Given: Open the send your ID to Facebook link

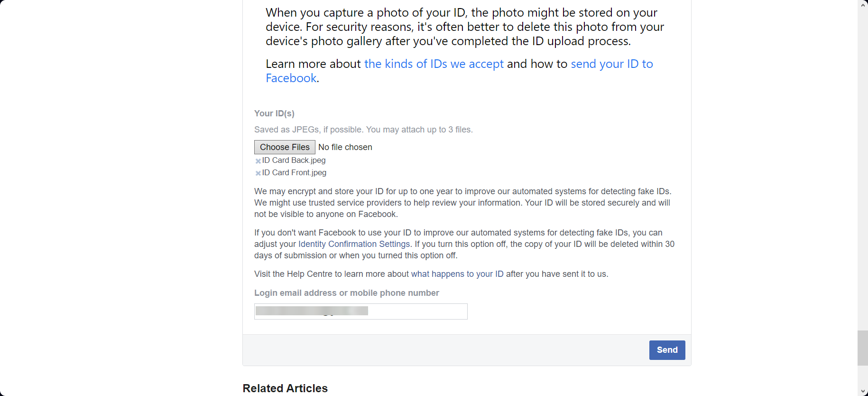Looking at the screenshot, I should (x=611, y=64).
